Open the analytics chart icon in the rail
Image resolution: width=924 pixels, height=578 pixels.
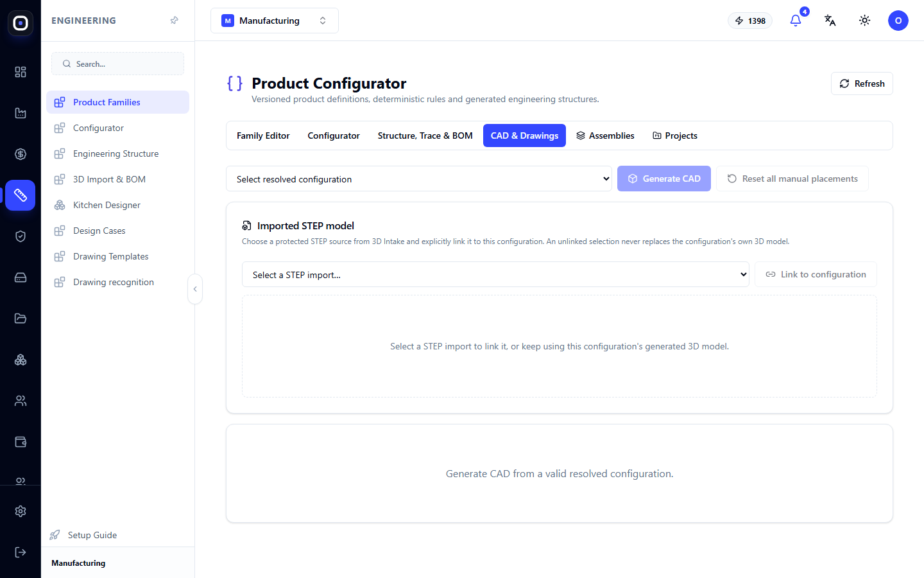click(x=21, y=113)
